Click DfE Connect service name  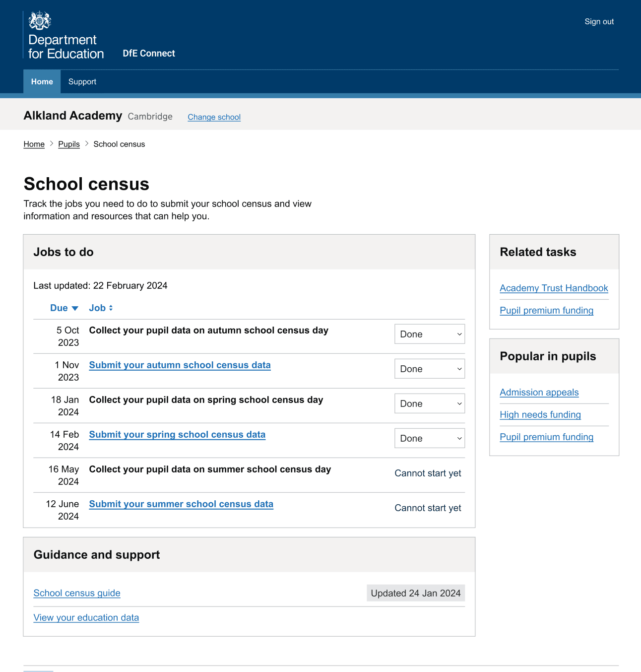coord(149,53)
